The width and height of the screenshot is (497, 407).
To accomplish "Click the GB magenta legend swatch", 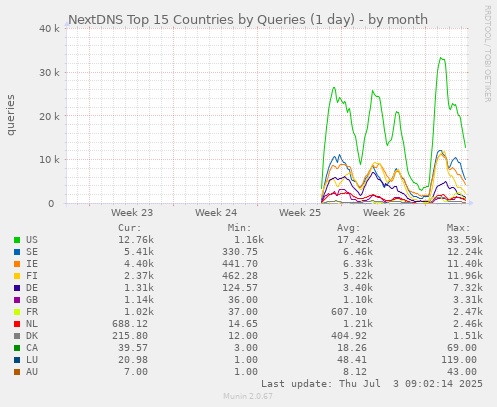I will pos(17,300).
